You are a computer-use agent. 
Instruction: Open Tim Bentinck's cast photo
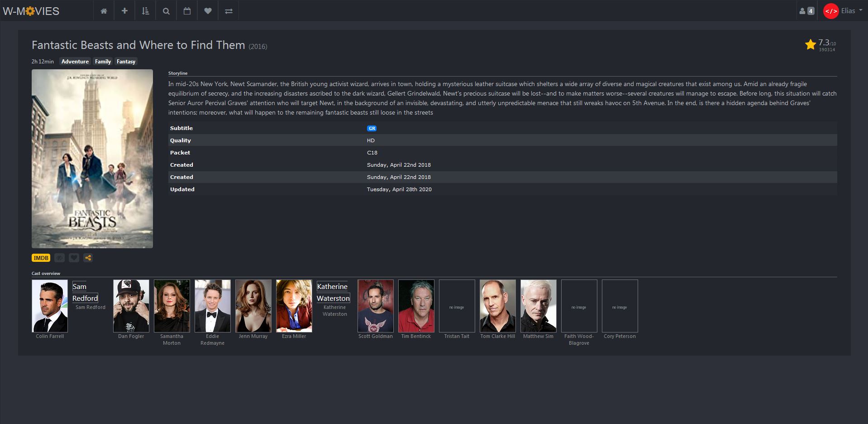pyautogui.click(x=416, y=306)
